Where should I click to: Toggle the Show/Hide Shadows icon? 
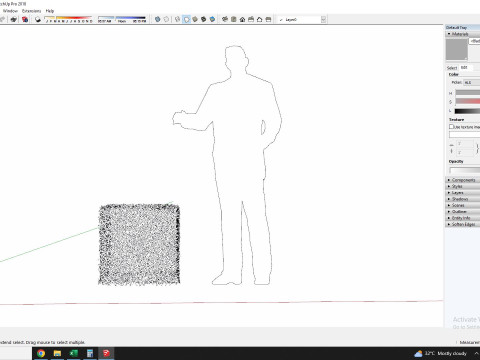(38, 20)
